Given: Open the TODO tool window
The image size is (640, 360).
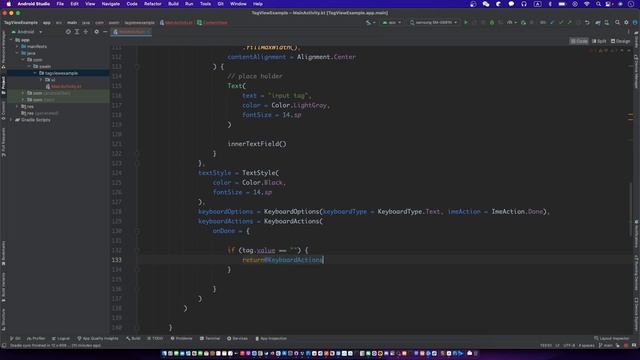Looking at the screenshot, I should point(155,338).
